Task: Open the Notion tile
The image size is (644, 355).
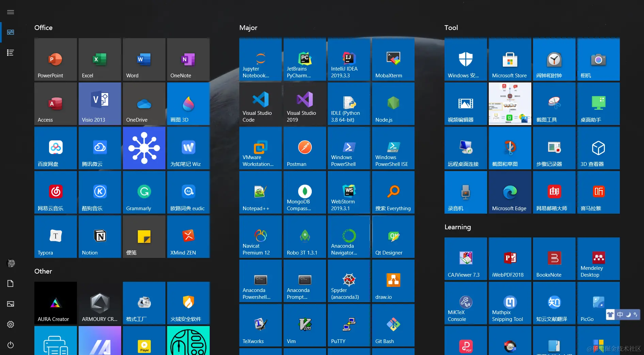Action: (100, 236)
